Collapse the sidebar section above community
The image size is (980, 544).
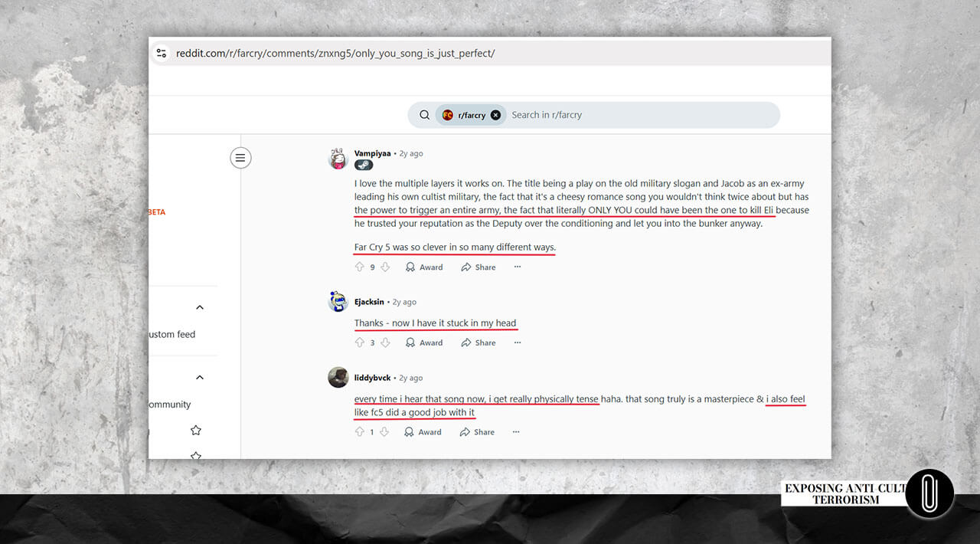click(200, 377)
